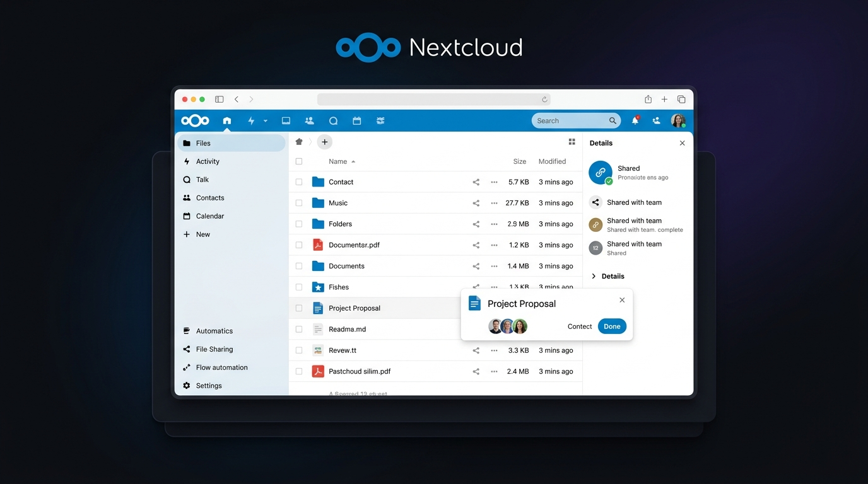Click Safari back arrow
Image resolution: width=868 pixels, height=484 pixels.
tap(237, 99)
